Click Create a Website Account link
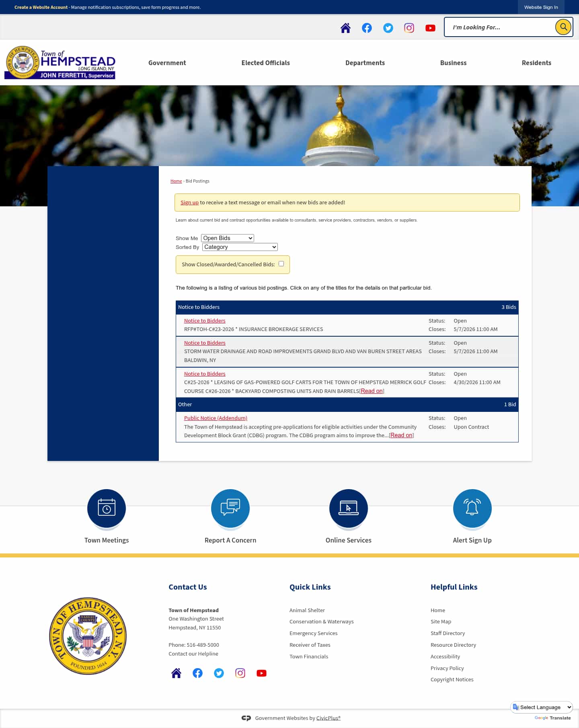 pos(41,7)
